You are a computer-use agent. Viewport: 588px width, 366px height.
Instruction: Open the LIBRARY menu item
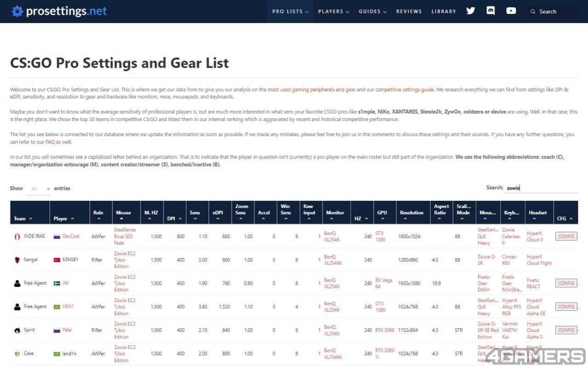pyautogui.click(x=444, y=11)
